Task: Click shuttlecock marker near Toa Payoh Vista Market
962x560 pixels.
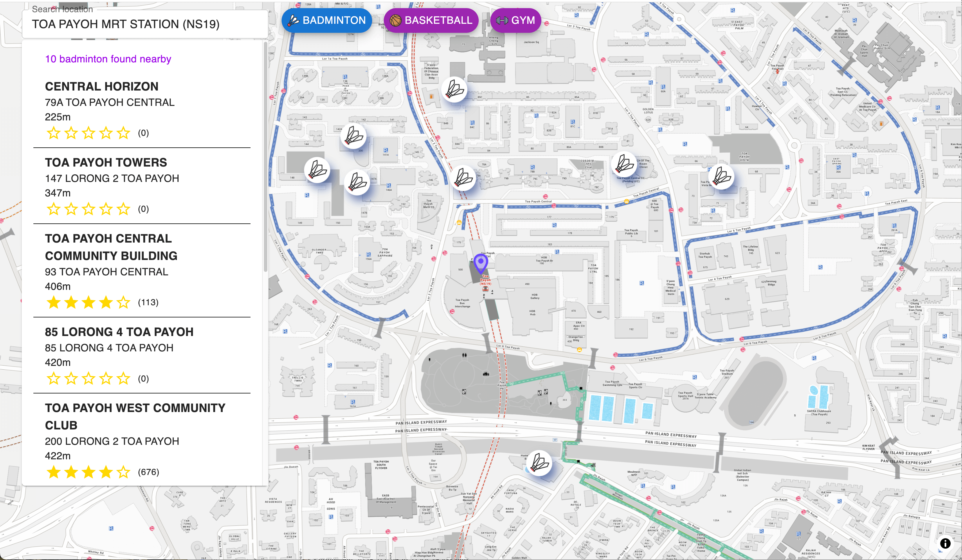Action: (722, 177)
